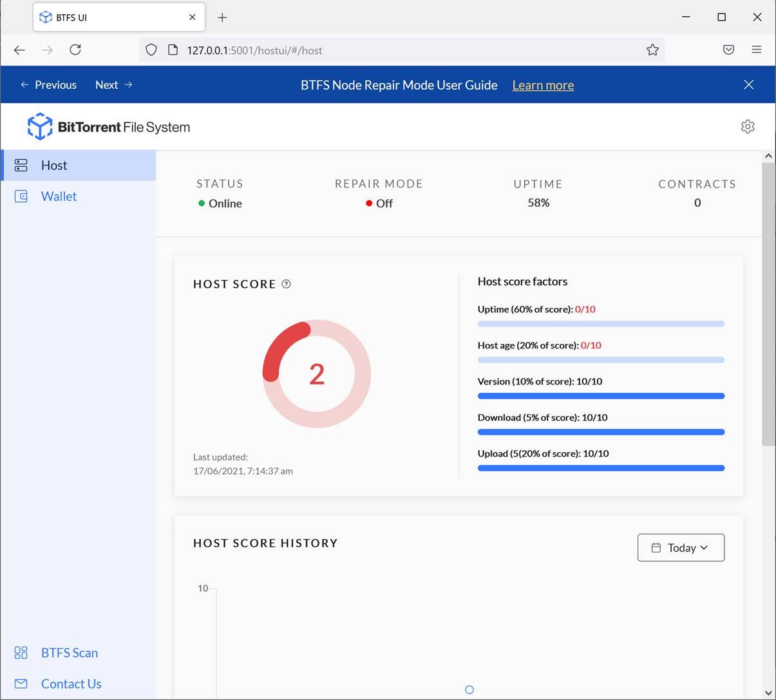This screenshot has width=776, height=700.
Task: Open the Today date range dropdown
Action: click(681, 547)
